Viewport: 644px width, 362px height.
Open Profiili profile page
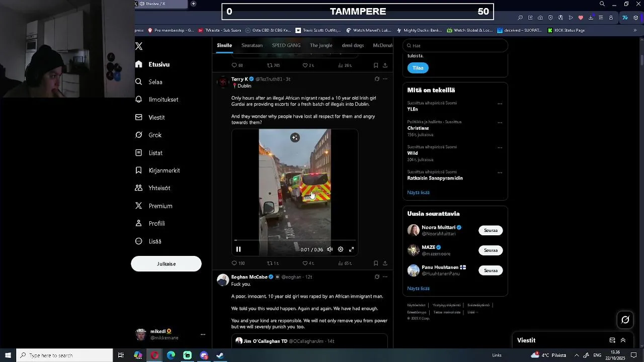pos(150,223)
